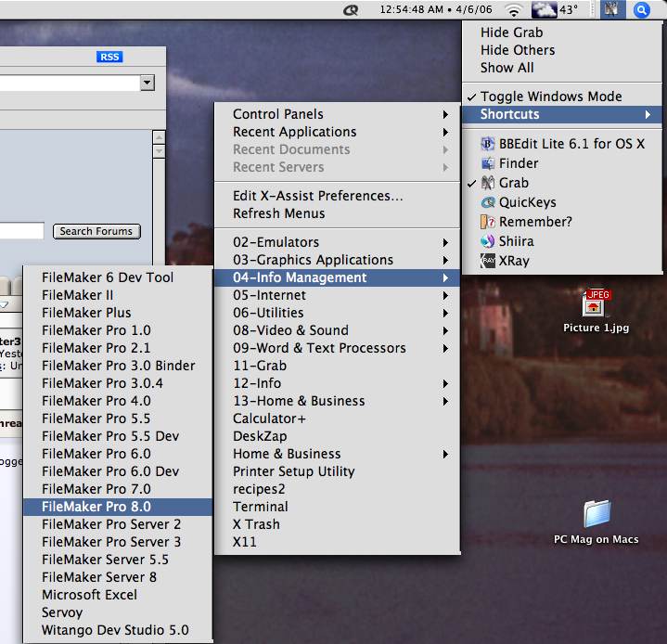
Task: Choose Hide Others from the menu
Action: pyautogui.click(x=562, y=50)
